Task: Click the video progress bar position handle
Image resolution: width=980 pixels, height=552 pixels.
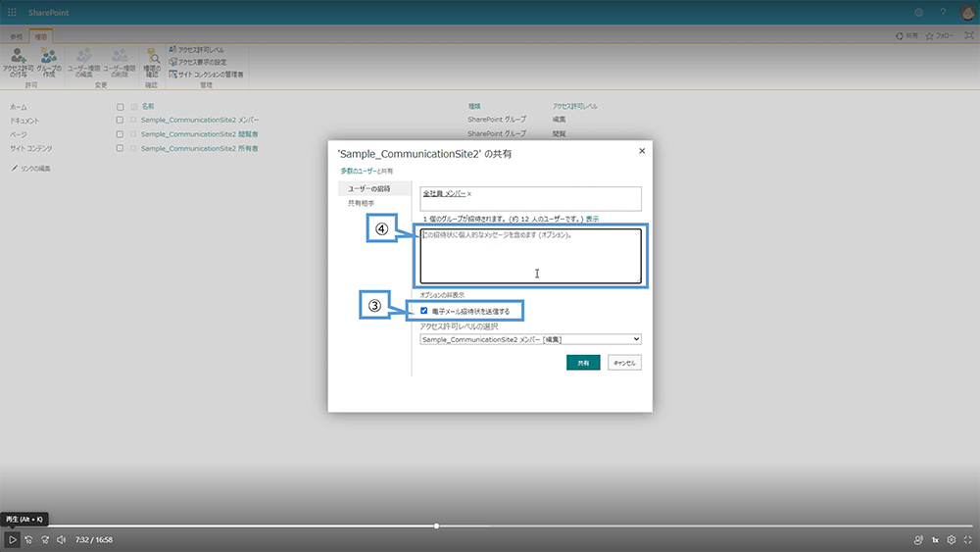Action: coord(436,526)
